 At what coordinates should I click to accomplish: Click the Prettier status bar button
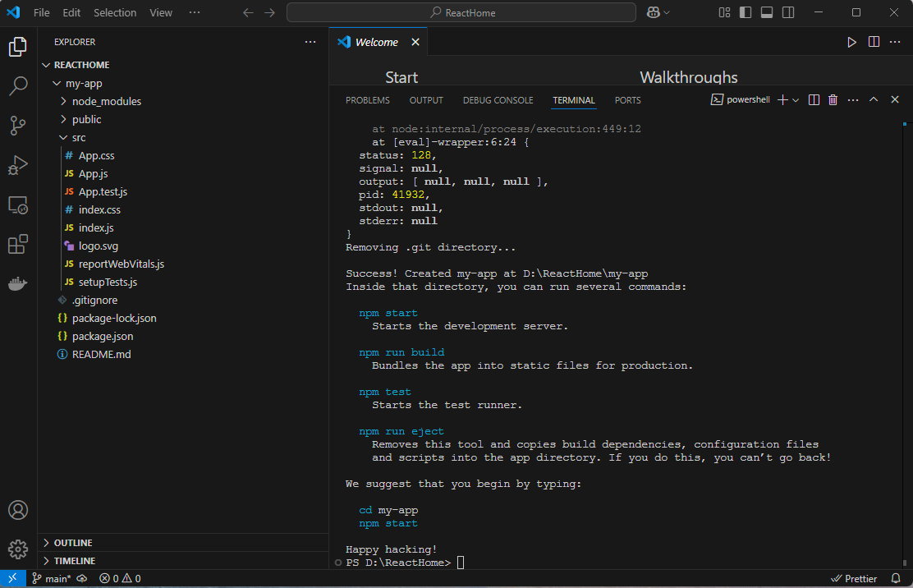coord(854,579)
